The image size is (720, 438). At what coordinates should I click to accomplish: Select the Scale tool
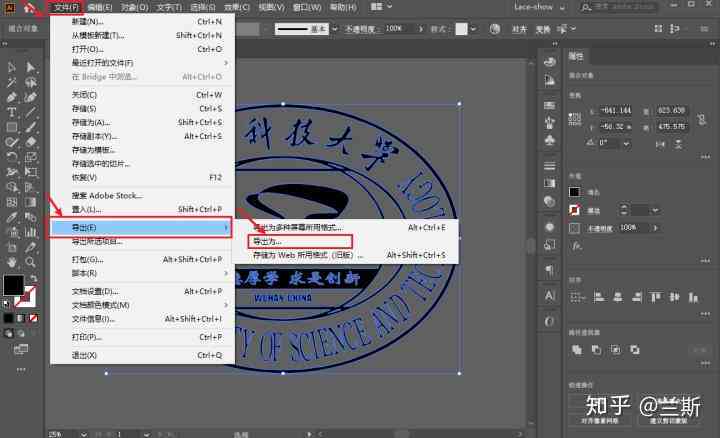[31, 157]
